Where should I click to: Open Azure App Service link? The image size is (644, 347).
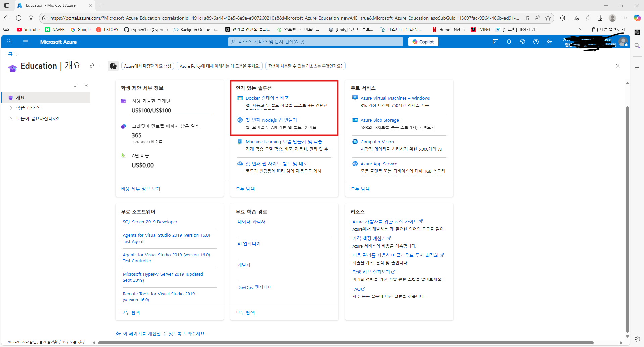tap(379, 164)
